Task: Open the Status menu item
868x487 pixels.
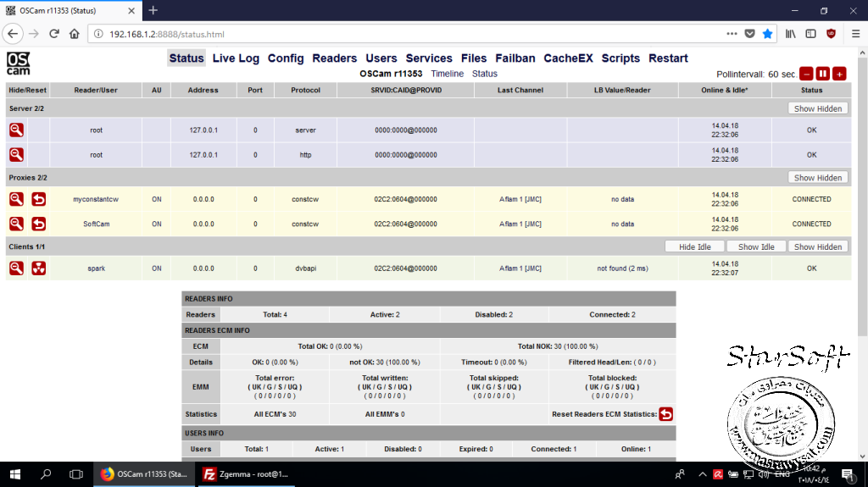Action: point(186,58)
